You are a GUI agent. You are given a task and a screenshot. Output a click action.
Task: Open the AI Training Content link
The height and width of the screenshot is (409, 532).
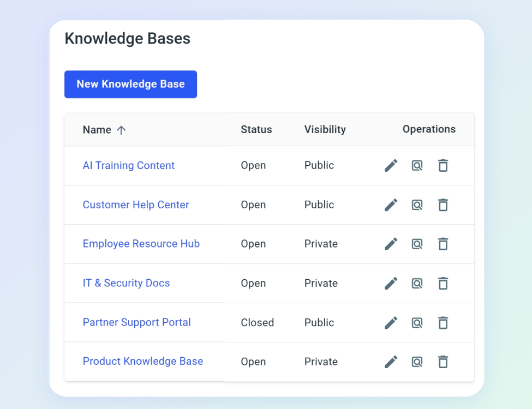coord(129,165)
